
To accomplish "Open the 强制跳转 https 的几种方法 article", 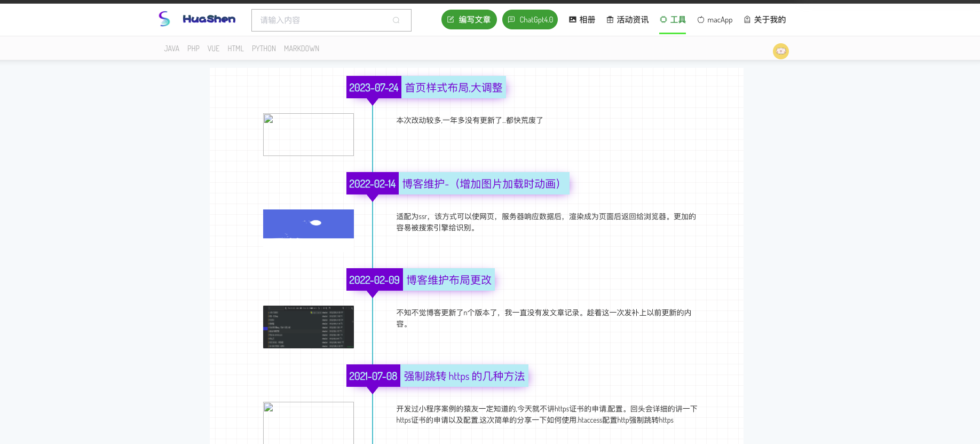I will pos(464,376).
